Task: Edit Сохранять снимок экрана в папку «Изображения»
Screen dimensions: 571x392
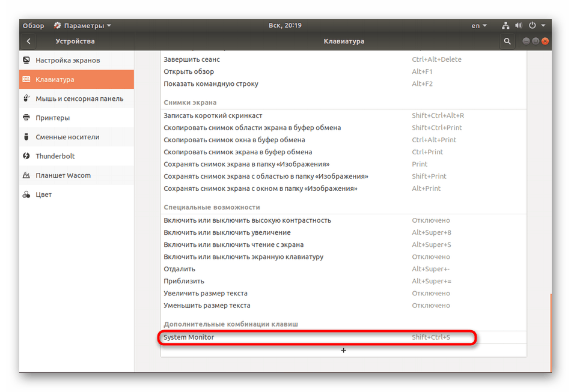Action: (343, 164)
